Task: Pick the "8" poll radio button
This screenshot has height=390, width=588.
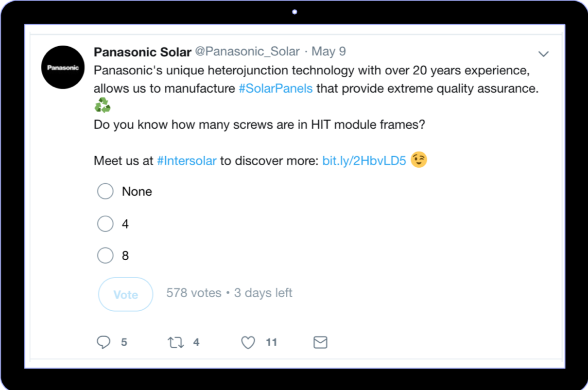Action: tap(105, 255)
